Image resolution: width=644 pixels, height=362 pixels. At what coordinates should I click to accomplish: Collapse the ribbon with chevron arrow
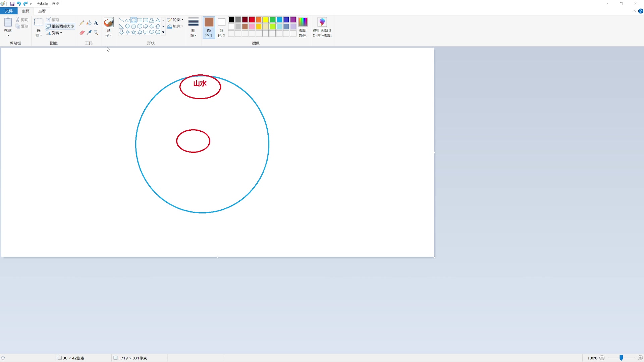[634, 11]
